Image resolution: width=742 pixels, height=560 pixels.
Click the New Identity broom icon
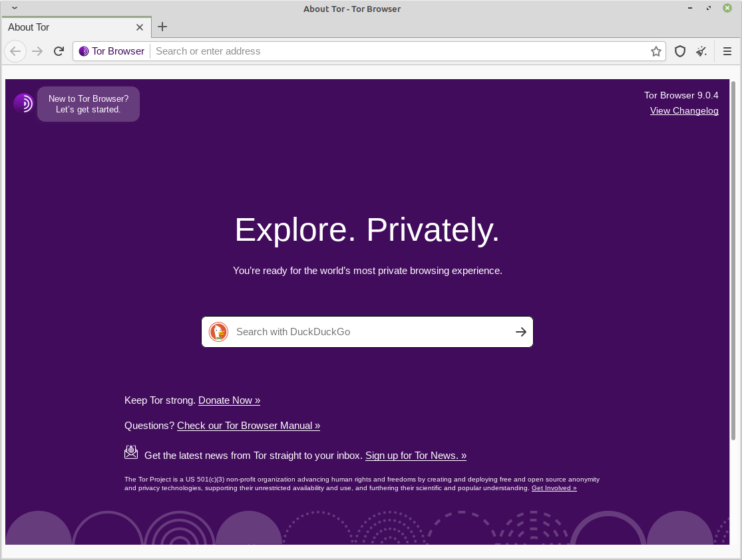click(x=701, y=51)
